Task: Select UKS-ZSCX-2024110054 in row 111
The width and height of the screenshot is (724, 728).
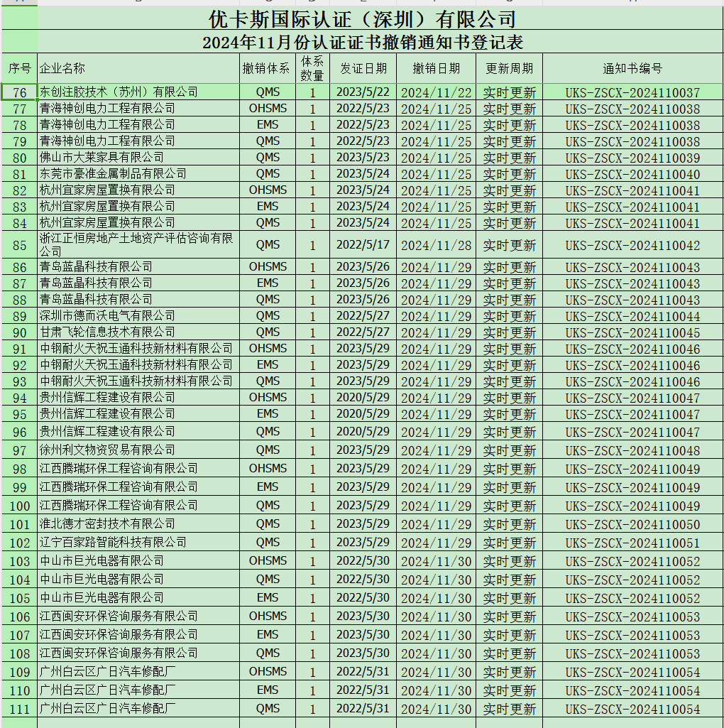Action: (x=632, y=709)
